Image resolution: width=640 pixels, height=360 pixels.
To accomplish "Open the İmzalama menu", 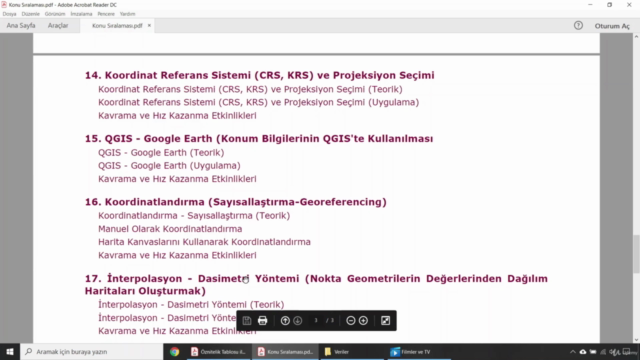I will click(81, 14).
